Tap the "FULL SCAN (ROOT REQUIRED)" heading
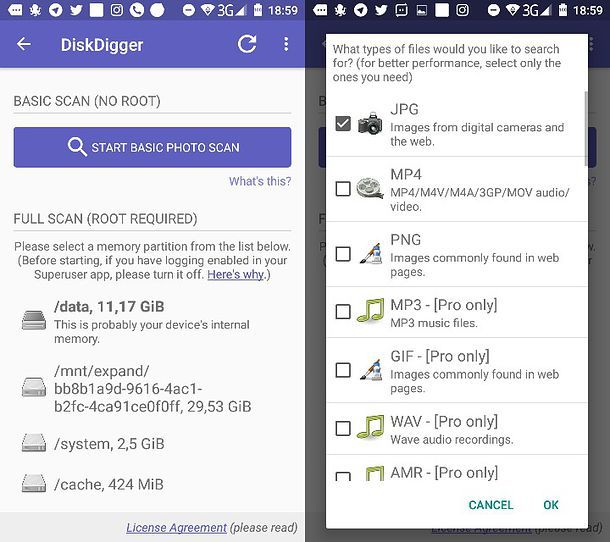610x542 pixels. (x=105, y=219)
